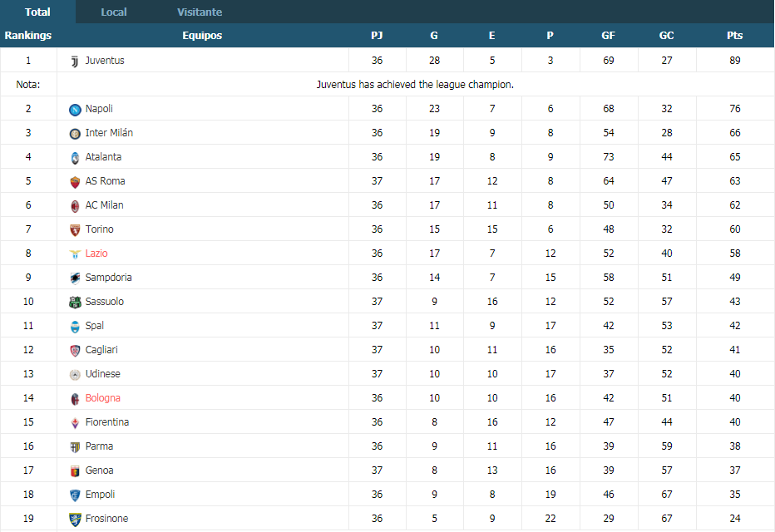Image resolution: width=775 pixels, height=532 pixels.
Task: Switch to the Visitante tab
Action: (200, 12)
